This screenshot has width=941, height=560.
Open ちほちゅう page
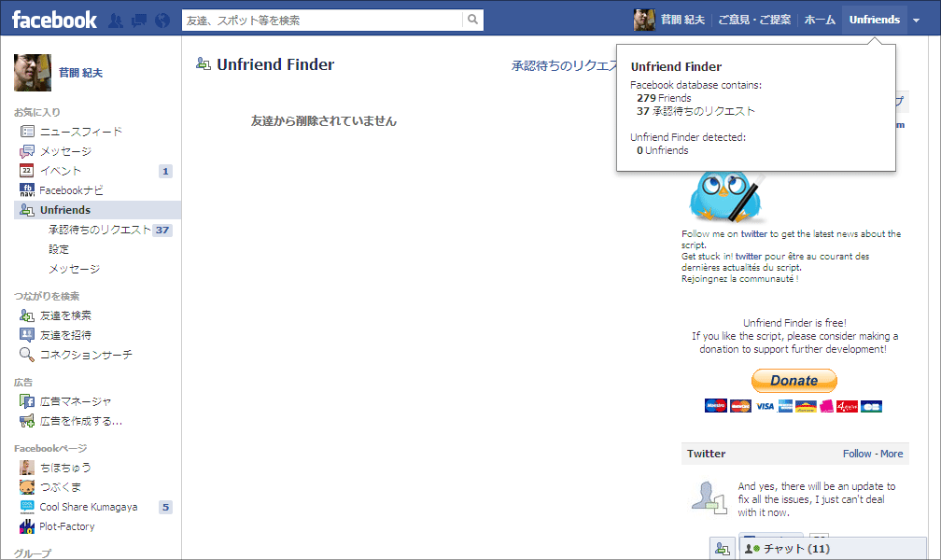click(x=65, y=468)
